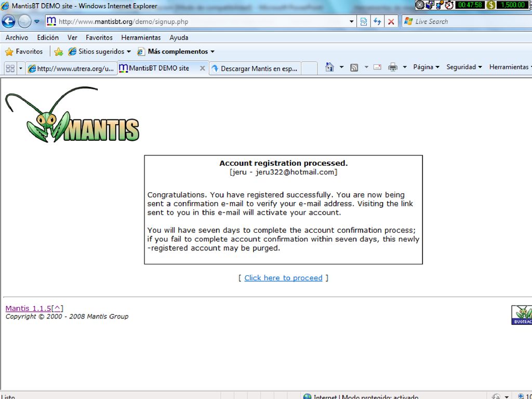The image size is (532, 399).
Task: Click the Mantis logo image
Action: pos(72,114)
